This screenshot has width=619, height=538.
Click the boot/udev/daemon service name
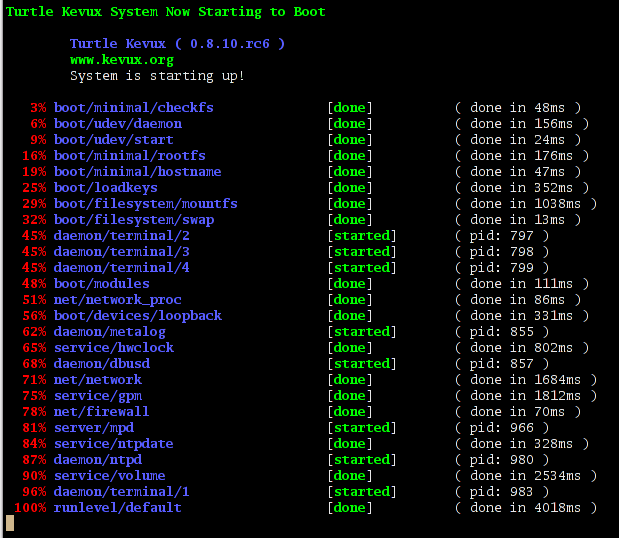tap(118, 124)
